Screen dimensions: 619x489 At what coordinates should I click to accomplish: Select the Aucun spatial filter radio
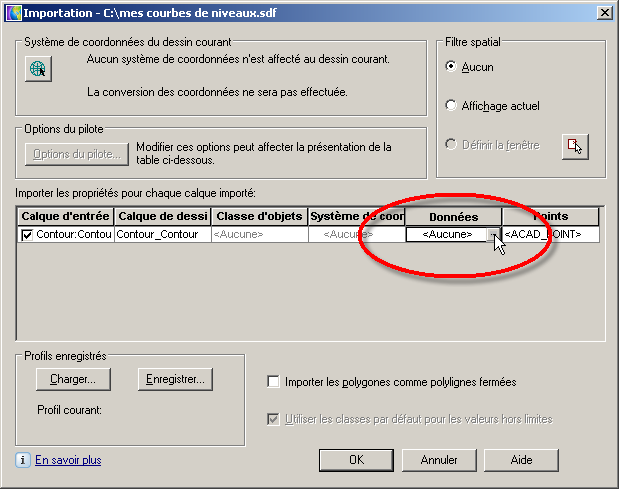point(452,67)
